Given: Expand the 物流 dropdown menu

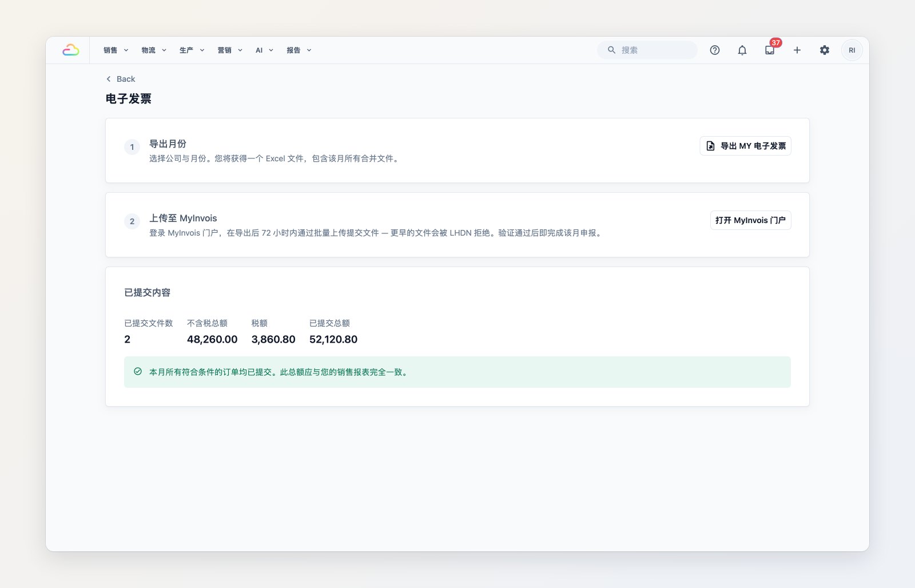Looking at the screenshot, I should coord(154,50).
